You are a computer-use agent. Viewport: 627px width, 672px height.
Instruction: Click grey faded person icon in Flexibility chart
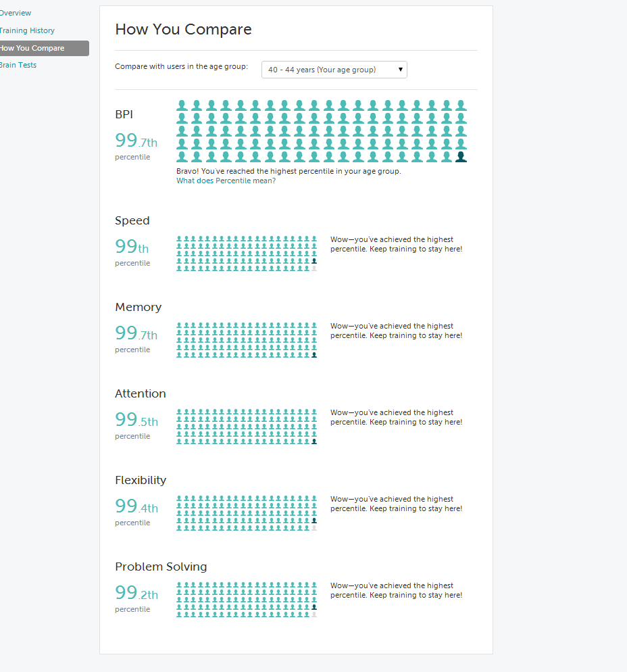(314, 529)
